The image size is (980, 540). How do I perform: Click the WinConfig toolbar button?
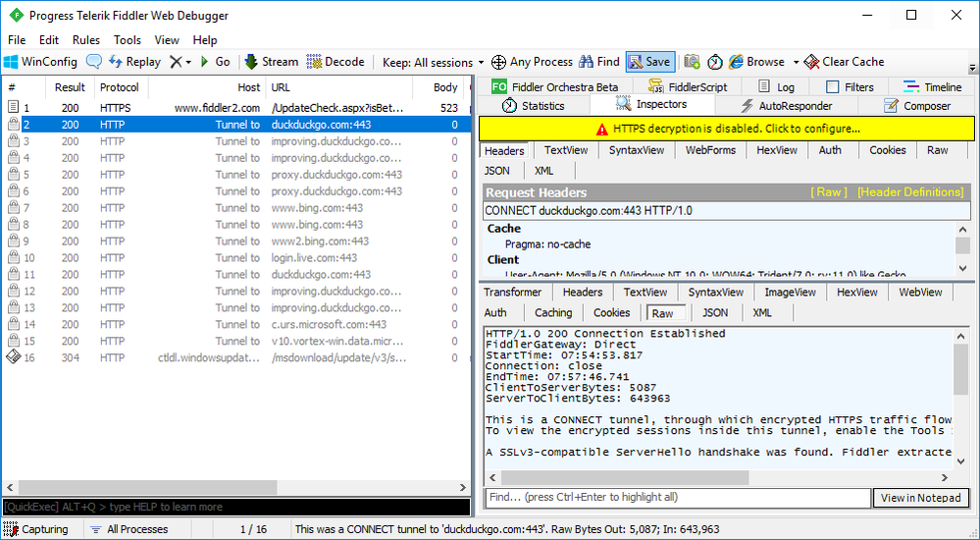click(40, 62)
